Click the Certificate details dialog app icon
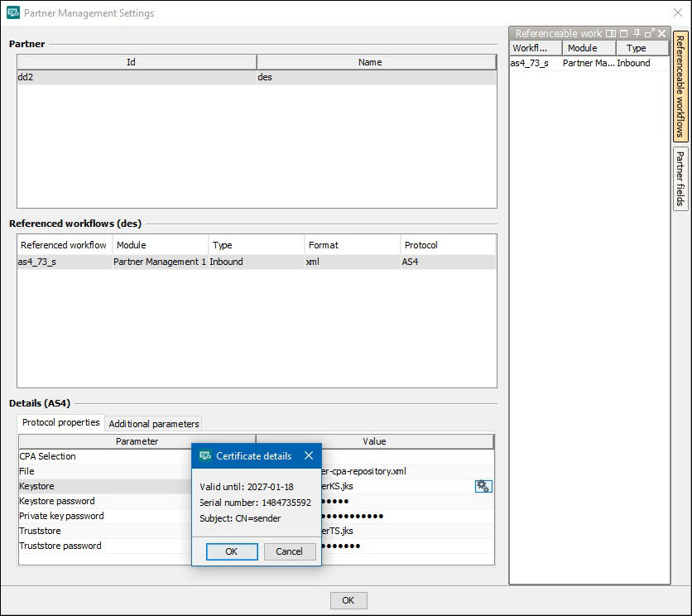Viewport: 692px width, 616px height. coord(205,456)
